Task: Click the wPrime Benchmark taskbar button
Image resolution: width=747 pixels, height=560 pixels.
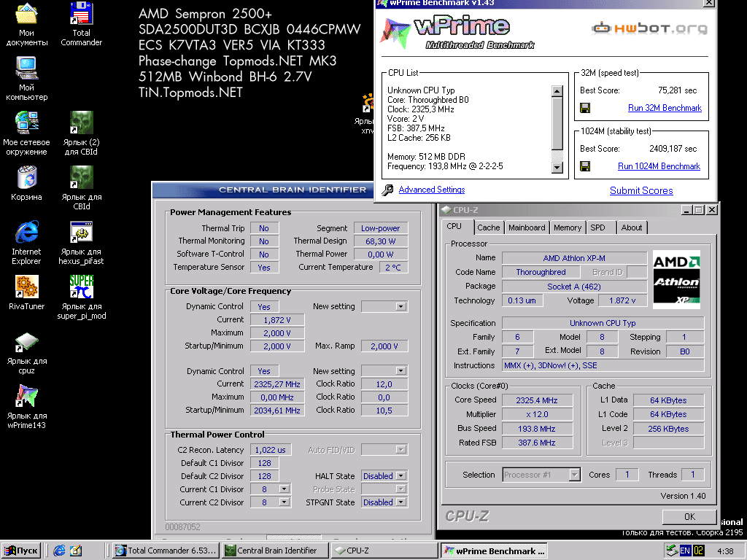Action: click(494, 551)
